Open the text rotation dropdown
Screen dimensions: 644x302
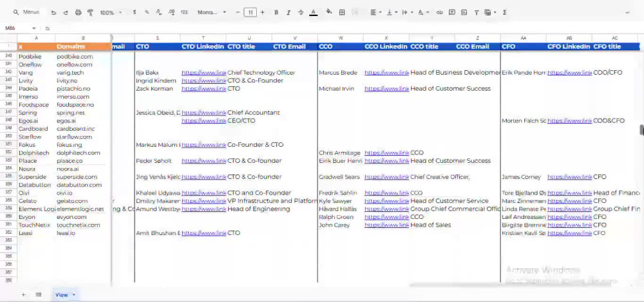click(424, 12)
